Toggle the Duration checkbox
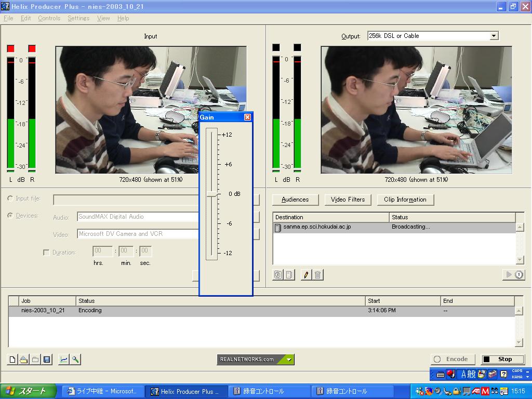 coord(46,252)
